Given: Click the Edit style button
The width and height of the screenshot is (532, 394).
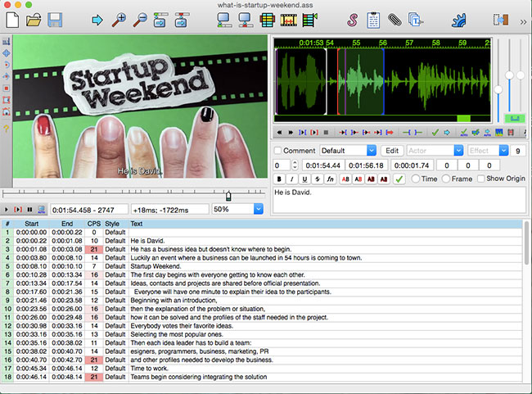Looking at the screenshot, I should (x=393, y=151).
